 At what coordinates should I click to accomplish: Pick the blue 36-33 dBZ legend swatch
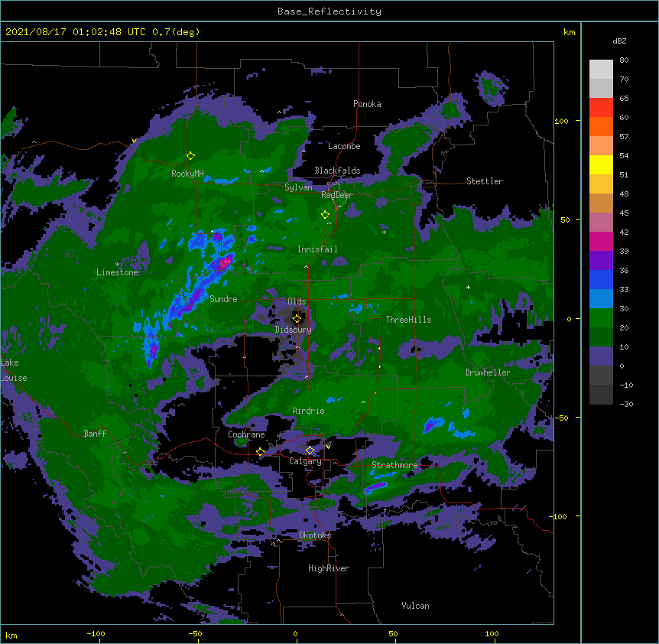601,279
